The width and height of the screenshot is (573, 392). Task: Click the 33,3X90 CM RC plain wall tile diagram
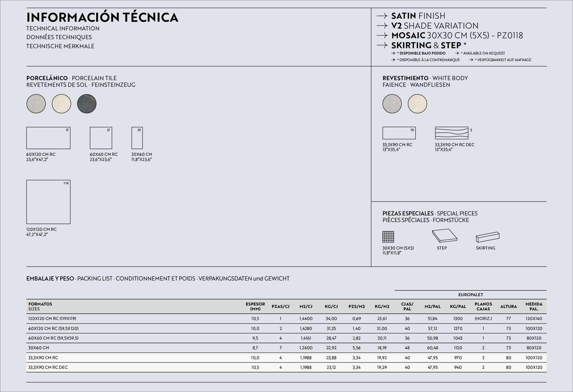tap(399, 133)
